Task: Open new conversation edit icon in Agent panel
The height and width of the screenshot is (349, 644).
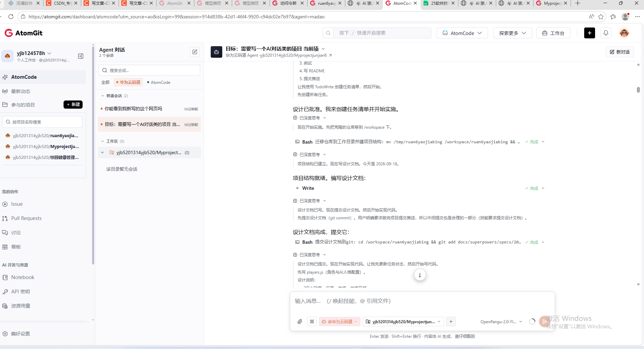Action: [x=195, y=52]
